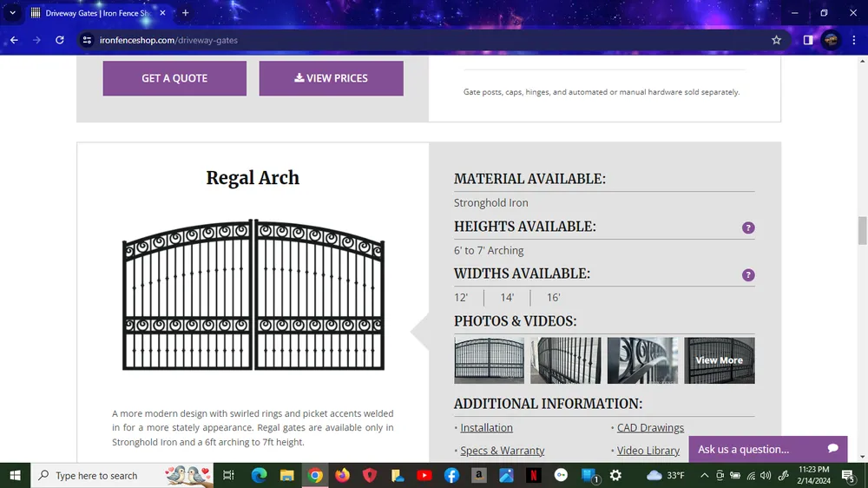Show hidden system tray icons chevron
Screen dimensions: 868x488
coord(704,475)
